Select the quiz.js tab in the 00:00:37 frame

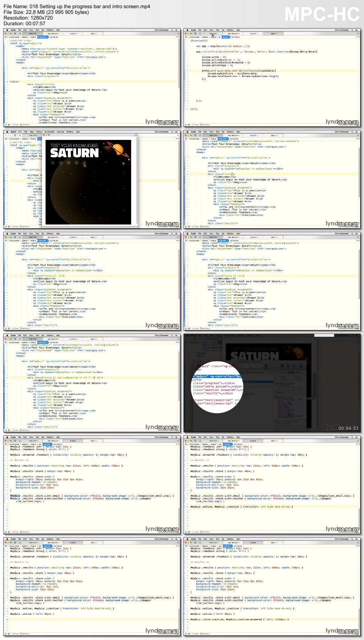click(x=92, y=33)
